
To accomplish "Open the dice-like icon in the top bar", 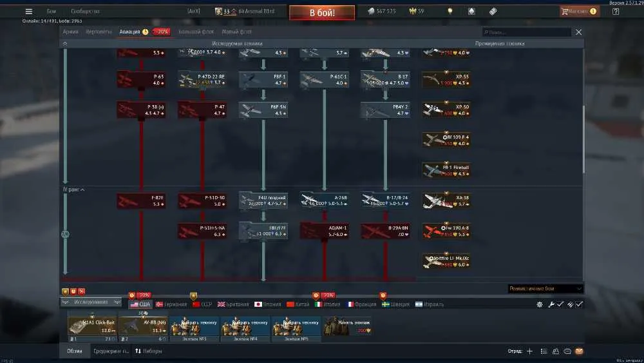I will coord(493,11).
